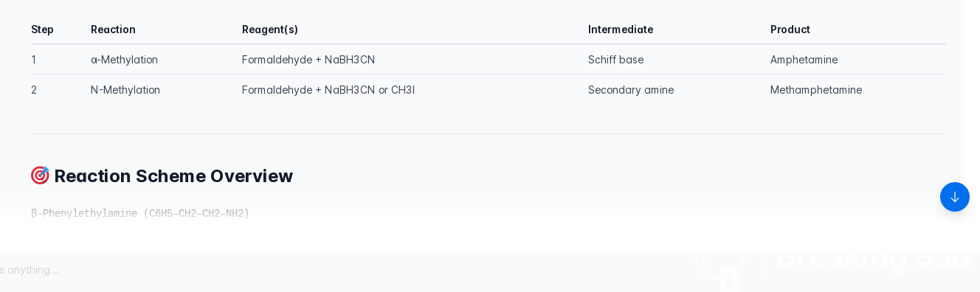
Task: Click the Intermediate column header
Action: coord(621,29)
